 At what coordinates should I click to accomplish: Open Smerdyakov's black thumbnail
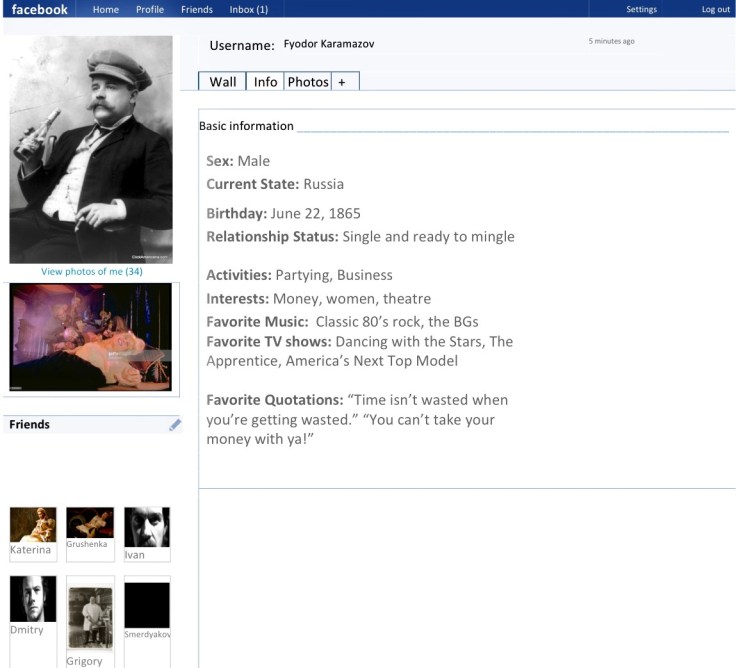147,605
